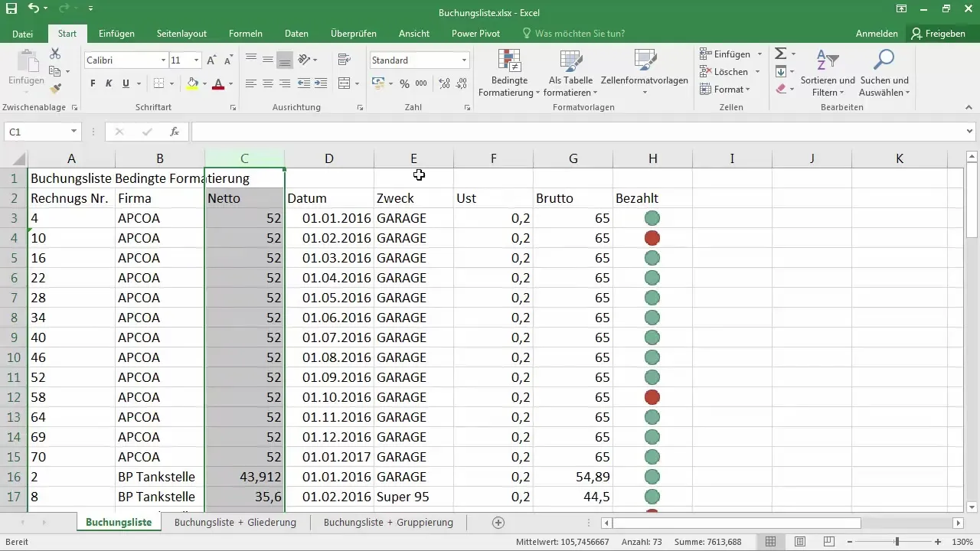Screen dimensions: 980x551
Task: Toggle italic formatting (K)
Action: [109, 83]
